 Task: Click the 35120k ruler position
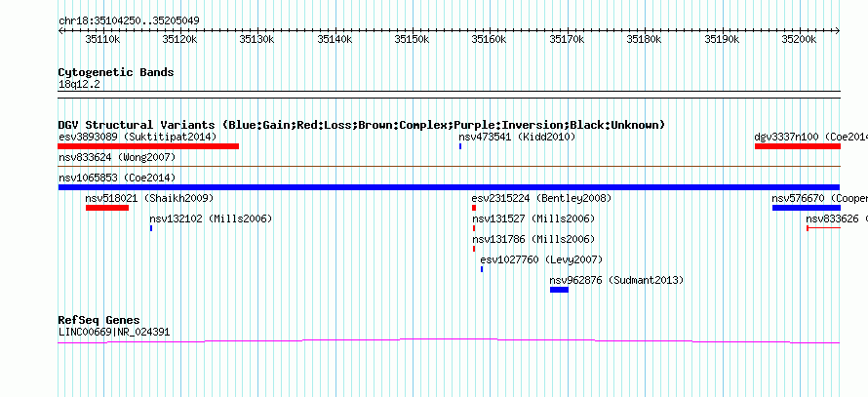tap(179, 39)
